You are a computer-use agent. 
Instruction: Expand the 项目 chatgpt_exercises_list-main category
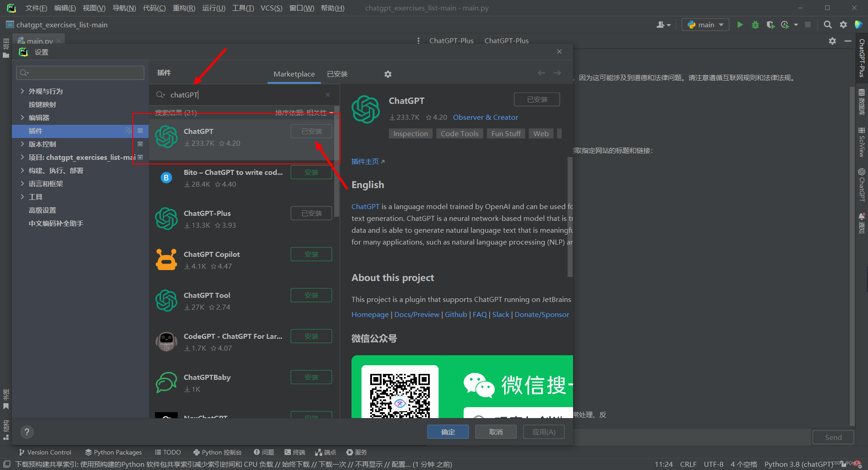(x=22, y=157)
